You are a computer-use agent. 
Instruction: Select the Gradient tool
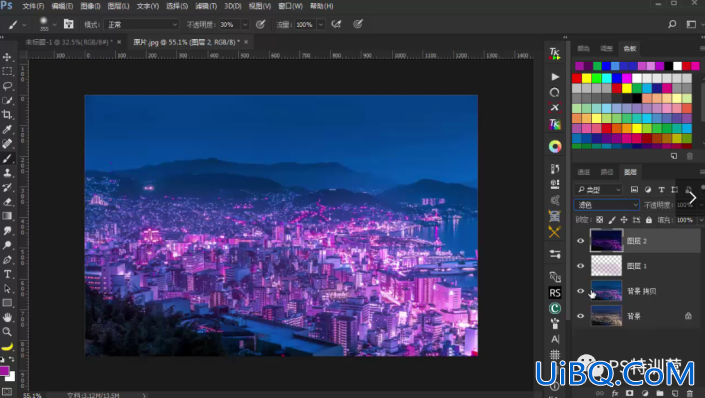tap(7, 216)
